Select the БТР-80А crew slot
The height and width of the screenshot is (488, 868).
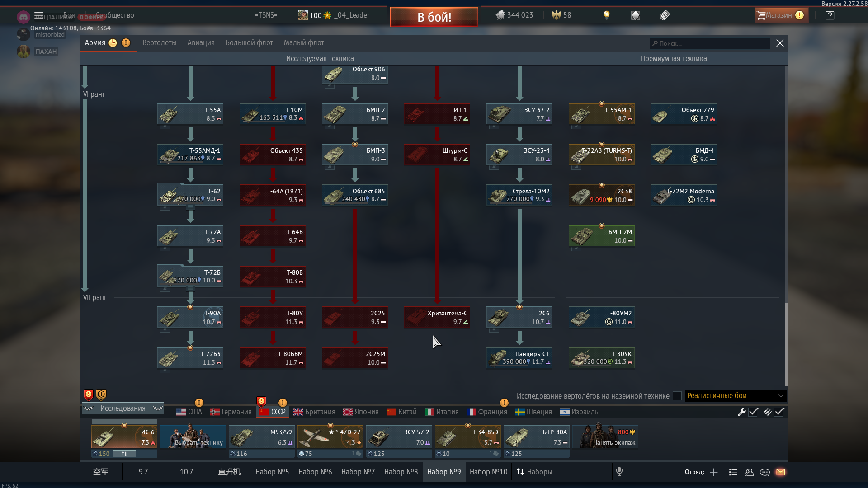(537, 437)
